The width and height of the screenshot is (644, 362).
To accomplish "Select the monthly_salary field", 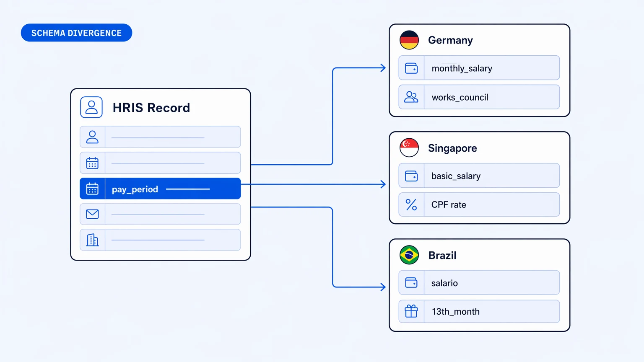I will (x=479, y=68).
